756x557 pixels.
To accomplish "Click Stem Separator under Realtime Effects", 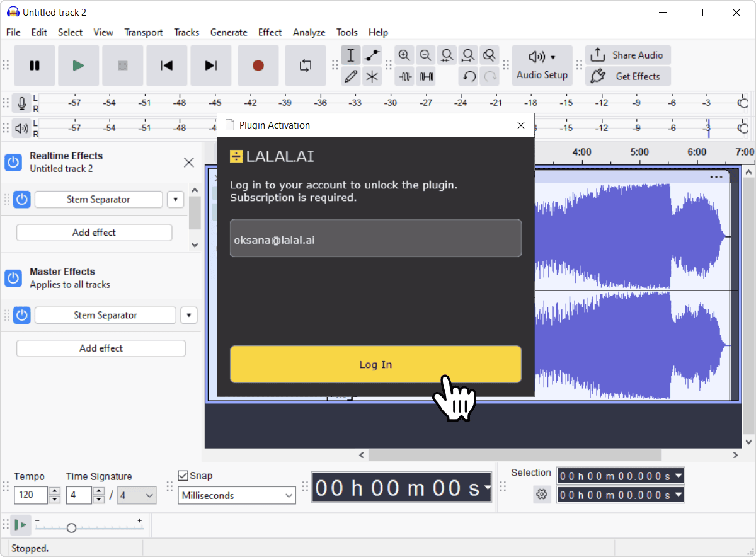I will (x=98, y=200).
